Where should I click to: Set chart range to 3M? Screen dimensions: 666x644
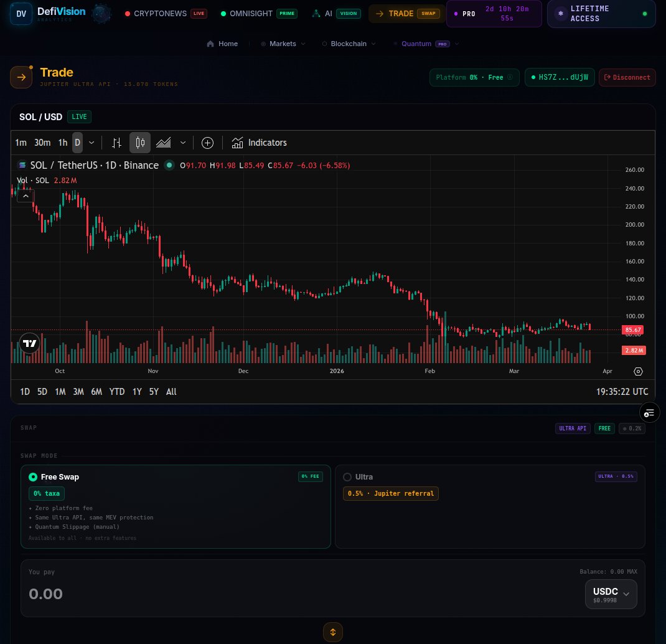(78, 392)
